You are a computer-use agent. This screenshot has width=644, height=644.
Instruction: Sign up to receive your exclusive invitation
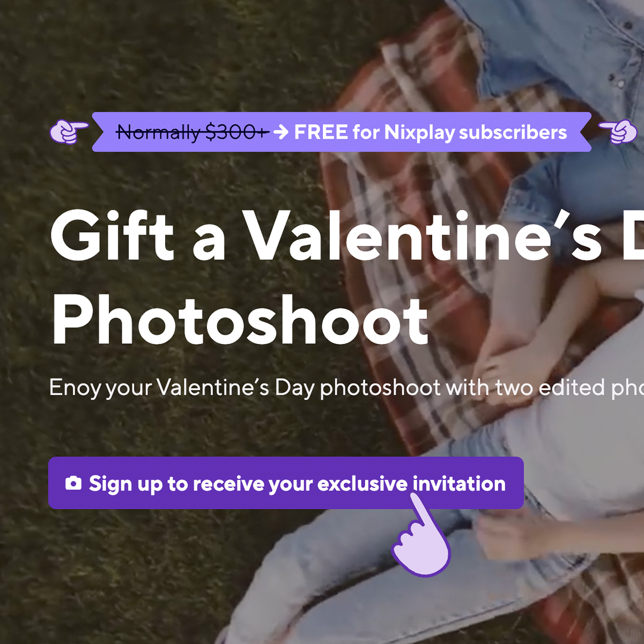286,483
